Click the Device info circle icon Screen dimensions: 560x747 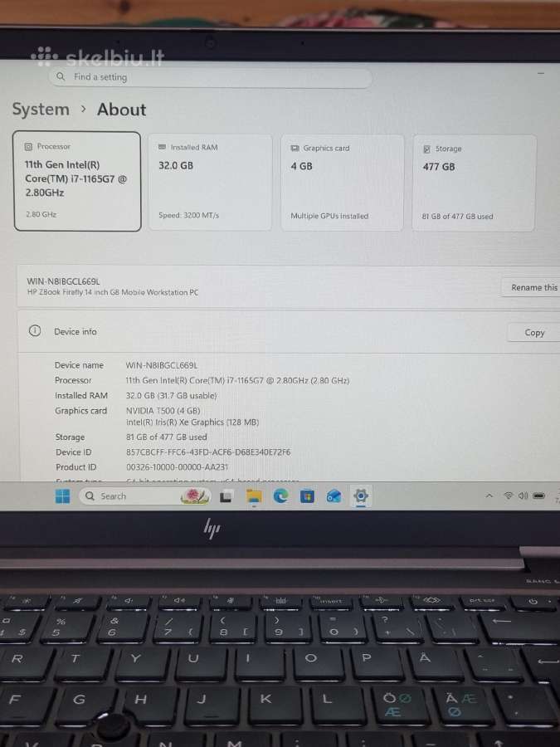pos(35,330)
